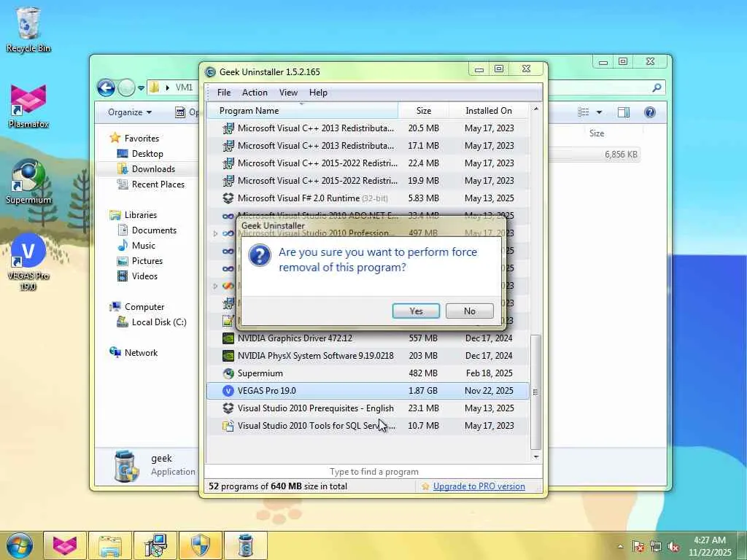747x560 pixels.
Task: Go back in Explorer window
Action: (x=106, y=87)
